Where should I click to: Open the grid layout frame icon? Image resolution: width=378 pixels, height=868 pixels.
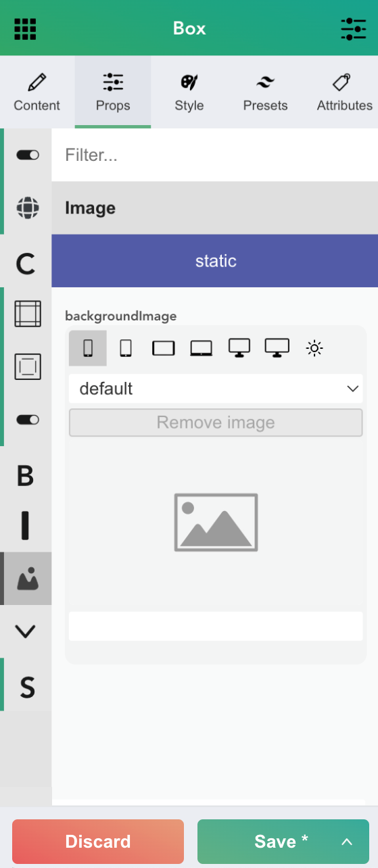coord(28,314)
